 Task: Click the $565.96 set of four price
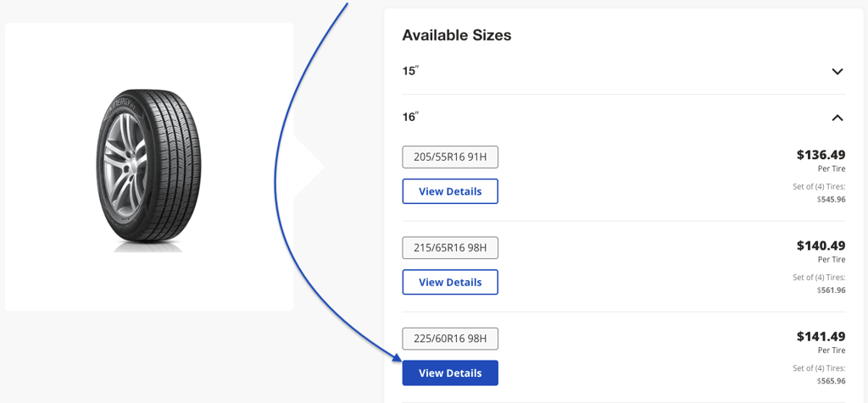coord(832,381)
